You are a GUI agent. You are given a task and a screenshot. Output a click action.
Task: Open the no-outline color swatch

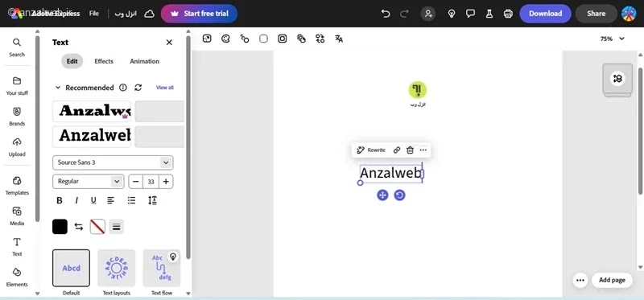point(97,227)
